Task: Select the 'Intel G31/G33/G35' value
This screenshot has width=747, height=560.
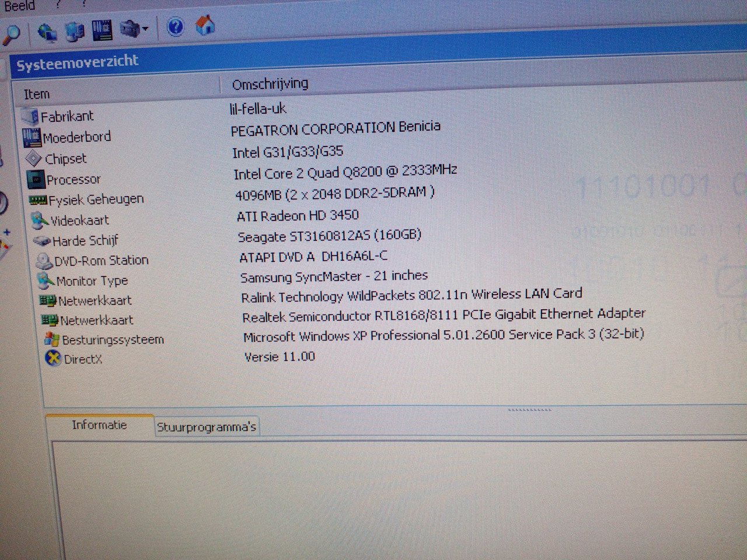Action: (288, 152)
